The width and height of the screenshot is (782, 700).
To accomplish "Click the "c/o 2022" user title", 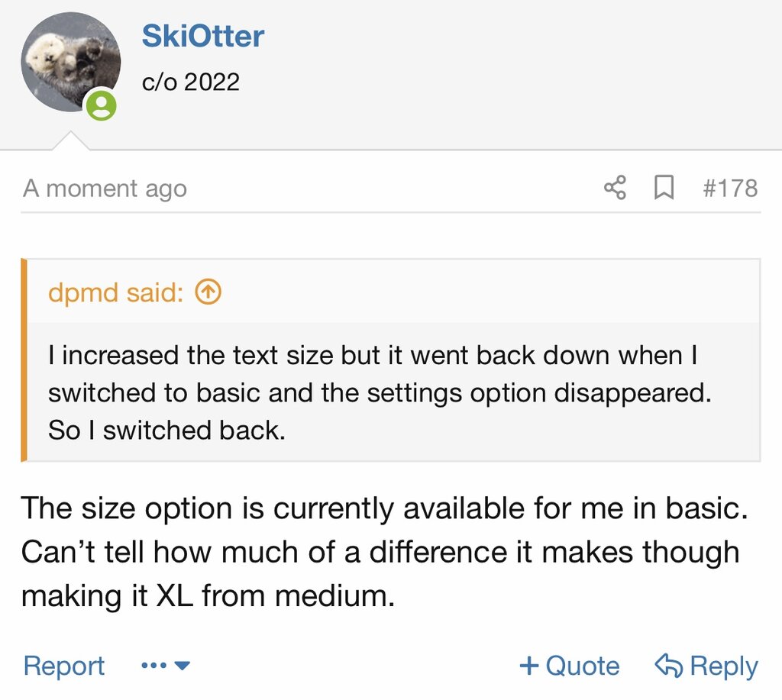I will tap(191, 82).
